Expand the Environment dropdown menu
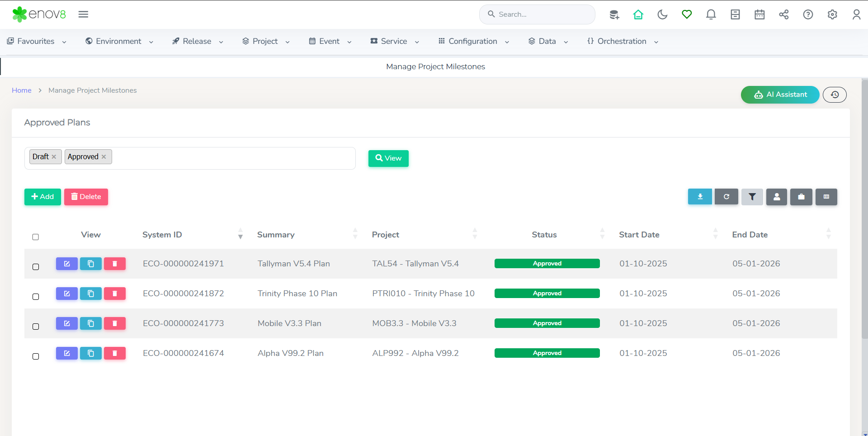The image size is (868, 436). pyautogui.click(x=119, y=41)
